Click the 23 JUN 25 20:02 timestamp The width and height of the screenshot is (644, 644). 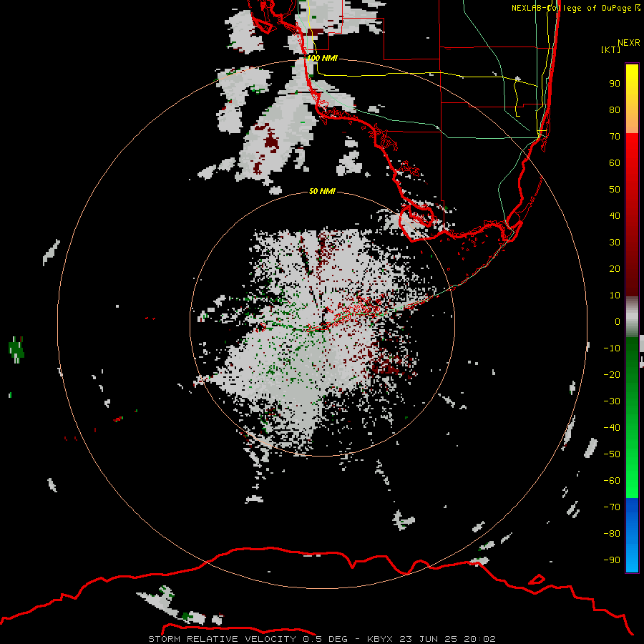pyautogui.click(x=447, y=639)
